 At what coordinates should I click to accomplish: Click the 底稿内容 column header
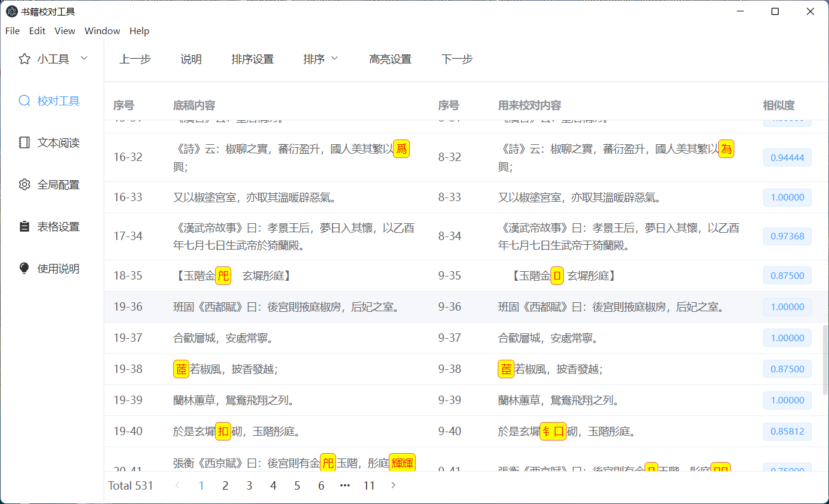[194, 105]
